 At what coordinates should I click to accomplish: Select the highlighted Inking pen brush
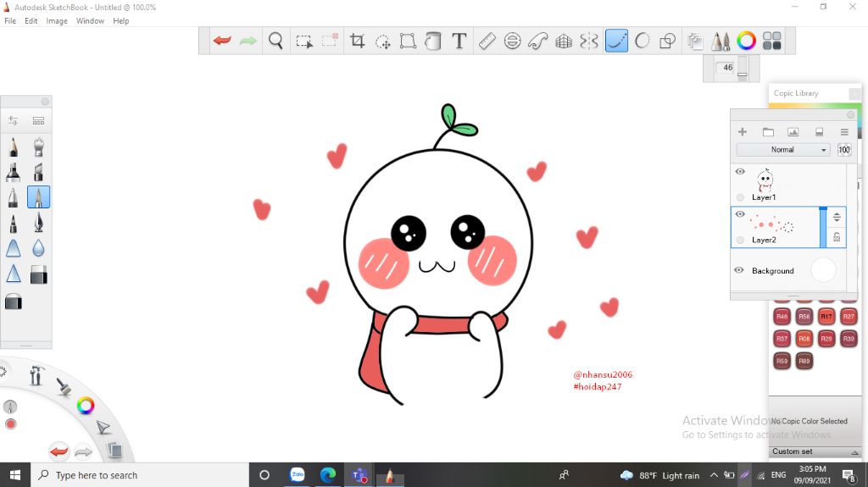tap(38, 197)
